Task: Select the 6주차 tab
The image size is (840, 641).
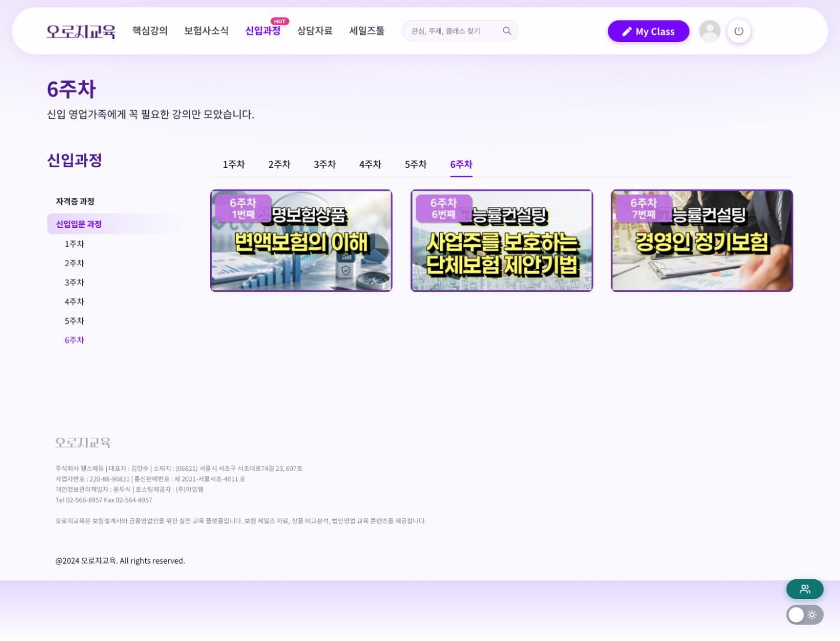Action: pyautogui.click(x=461, y=164)
